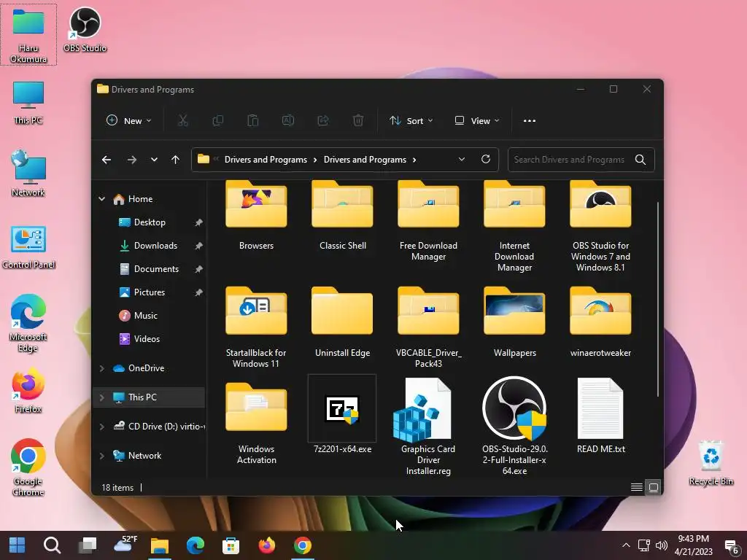Open the Windows Start menu
This screenshot has height=560, width=747.
point(17,545)
